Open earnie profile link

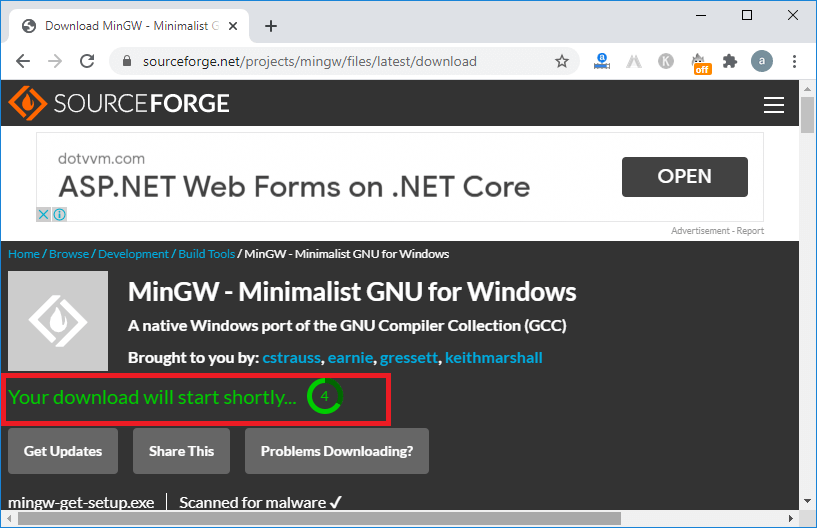click(x=350, y=358)
